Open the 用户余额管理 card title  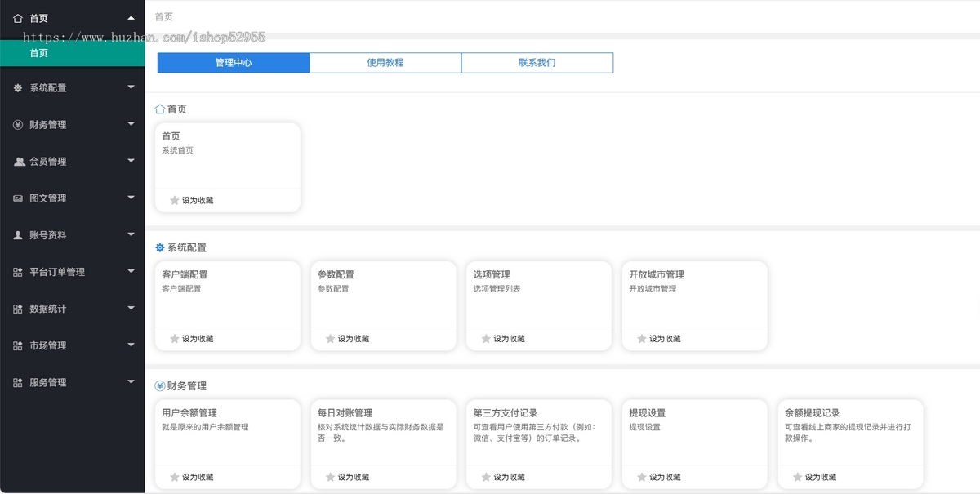(189, 413)
